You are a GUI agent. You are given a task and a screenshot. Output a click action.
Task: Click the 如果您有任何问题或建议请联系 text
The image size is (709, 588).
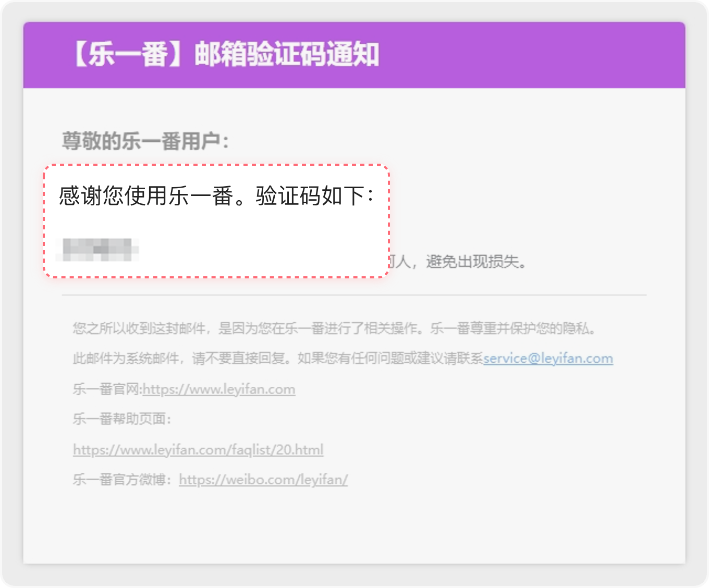(x=390, y=359)
